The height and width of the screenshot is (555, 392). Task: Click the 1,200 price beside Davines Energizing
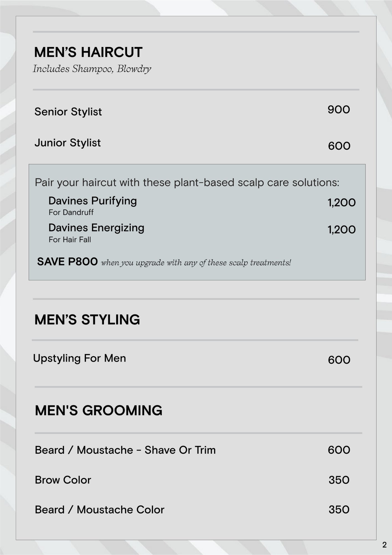(342, 229)
